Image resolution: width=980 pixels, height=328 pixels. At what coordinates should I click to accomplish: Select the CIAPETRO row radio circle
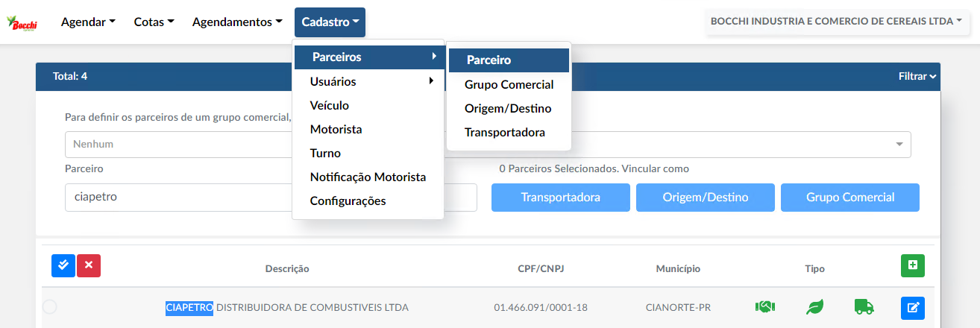(50, 306)
